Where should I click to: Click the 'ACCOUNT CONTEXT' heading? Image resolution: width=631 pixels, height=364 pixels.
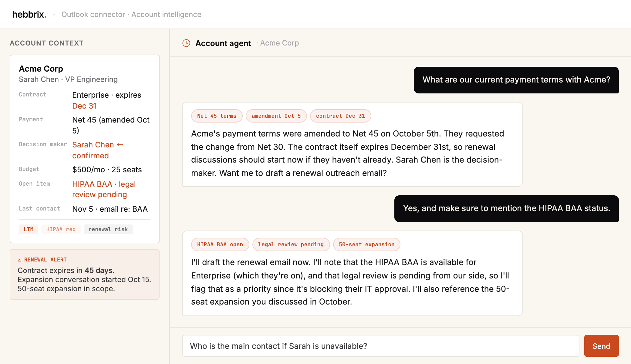click(46, 43)
